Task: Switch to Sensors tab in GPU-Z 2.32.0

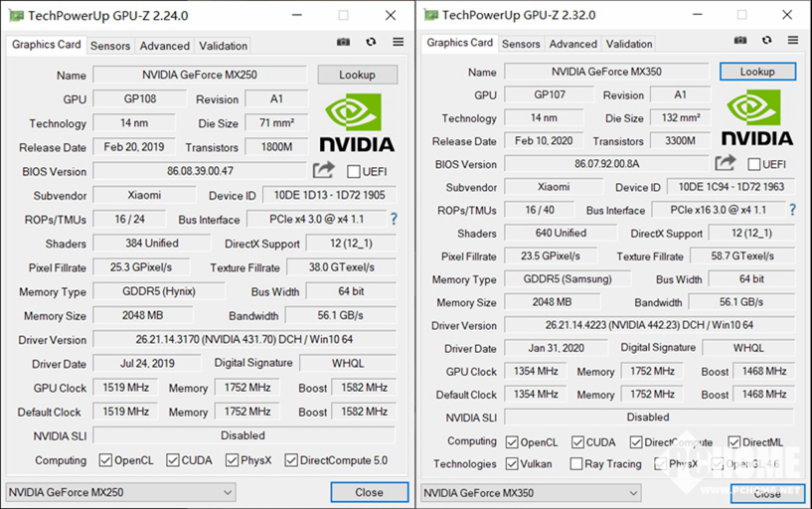Action: (x=521, y=44)
